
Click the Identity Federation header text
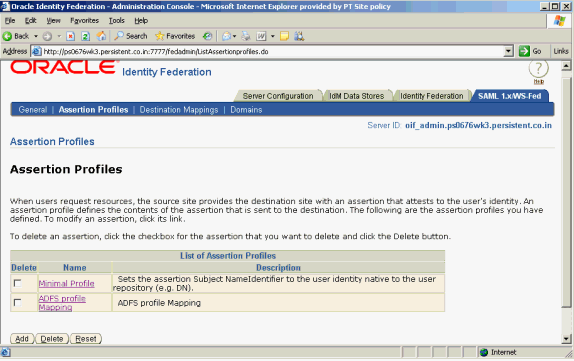pyautogui.click(x=167, y=72)
